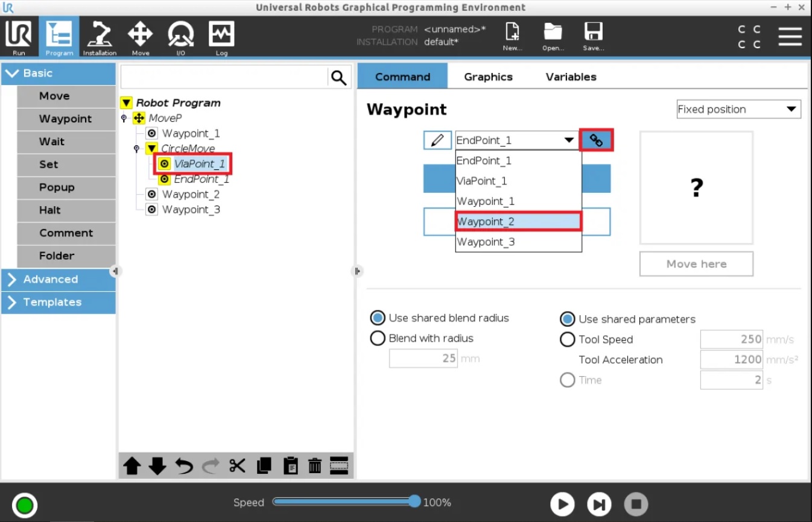Collapse the Basic section

[59, 74]
